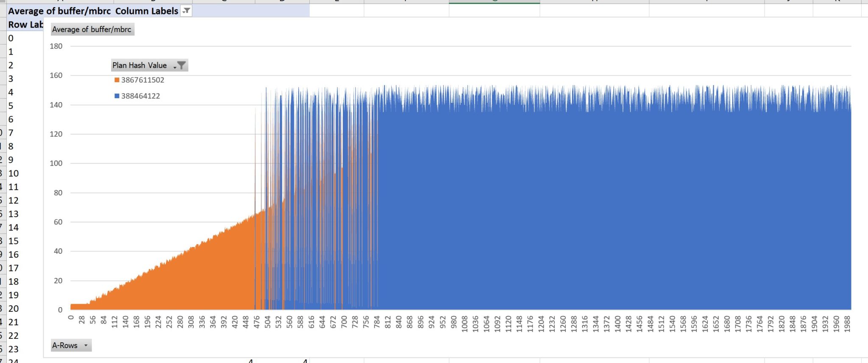The width and height of the screenshot is (868, 363).
Task: Select the row label cell containing 0
Action: pos(11,38)
